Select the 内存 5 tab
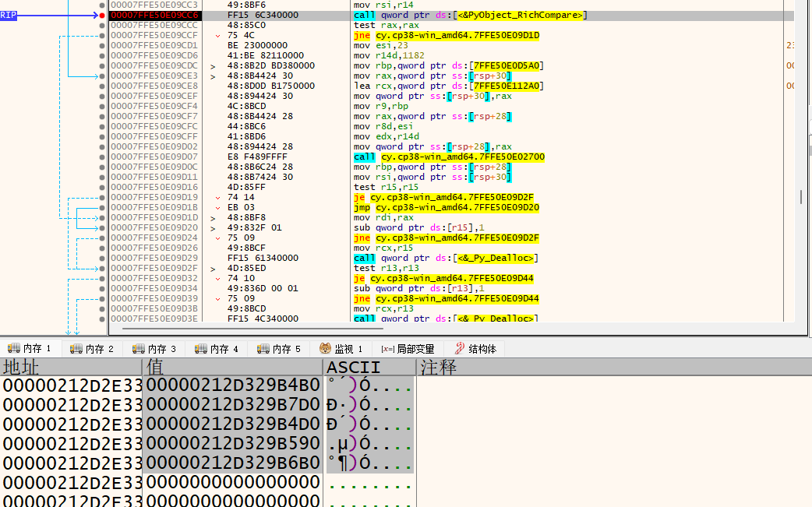Viewport: 812px width, 507px height. point(279,349)
